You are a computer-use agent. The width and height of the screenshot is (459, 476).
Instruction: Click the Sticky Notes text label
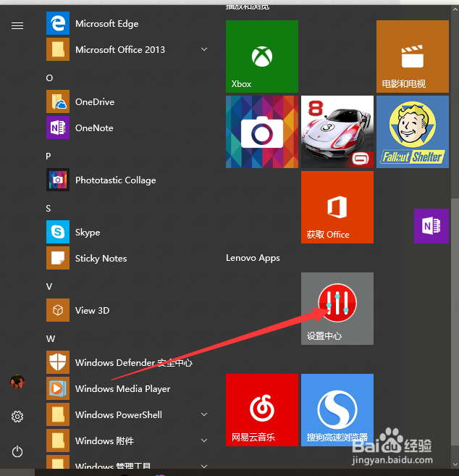(x=101, y=259)
